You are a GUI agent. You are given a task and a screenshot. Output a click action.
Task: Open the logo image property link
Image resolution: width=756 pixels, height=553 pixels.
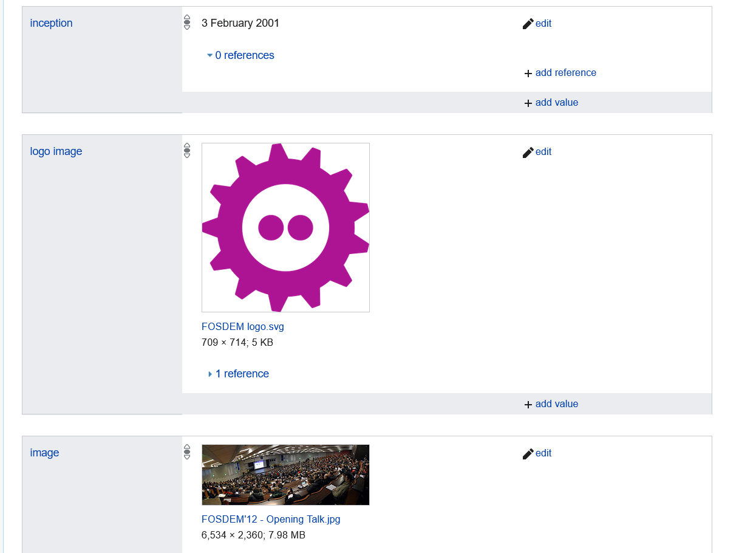point(56,151)
